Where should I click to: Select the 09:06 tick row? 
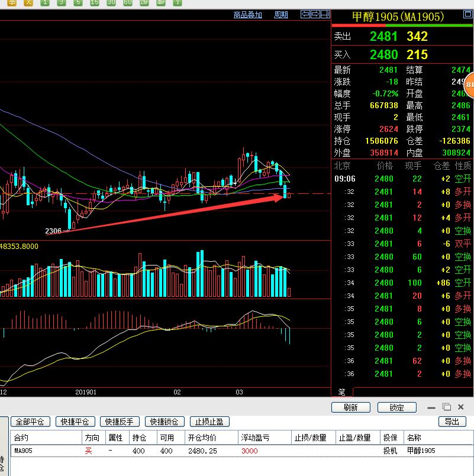[402, 179]
